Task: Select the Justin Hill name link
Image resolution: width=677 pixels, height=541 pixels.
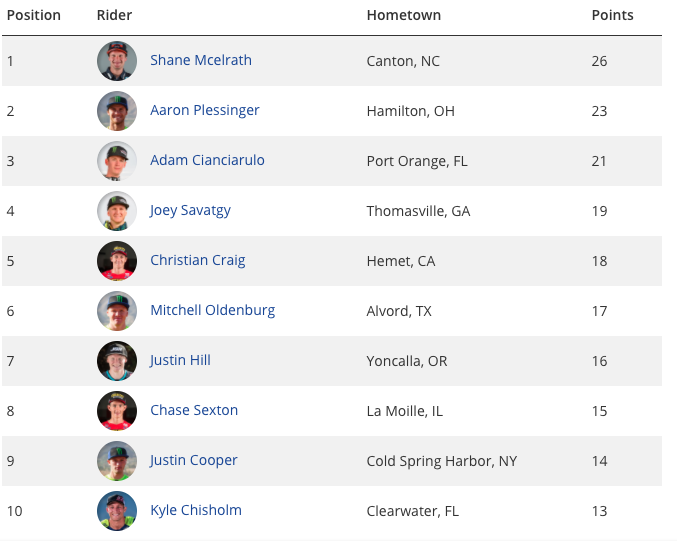Action: click(x=180, y=360)
